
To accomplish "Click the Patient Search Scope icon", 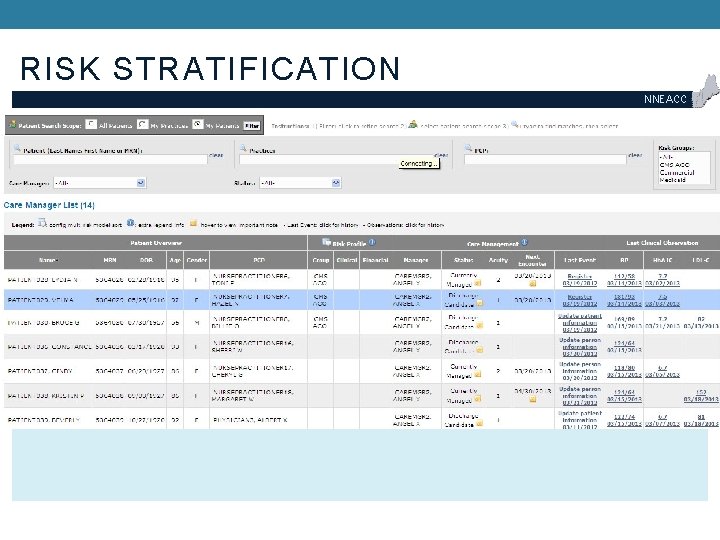I will click(13, 124).
